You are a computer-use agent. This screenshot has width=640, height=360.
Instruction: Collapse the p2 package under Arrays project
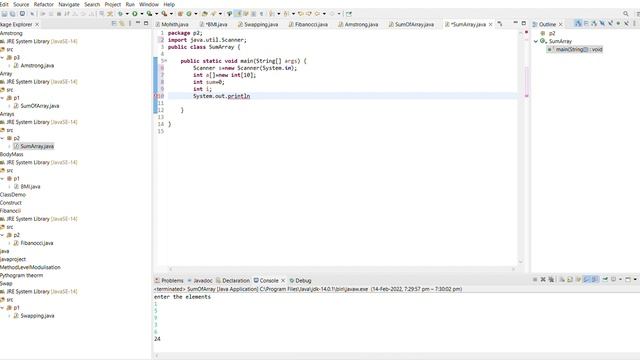pos(2,138)
